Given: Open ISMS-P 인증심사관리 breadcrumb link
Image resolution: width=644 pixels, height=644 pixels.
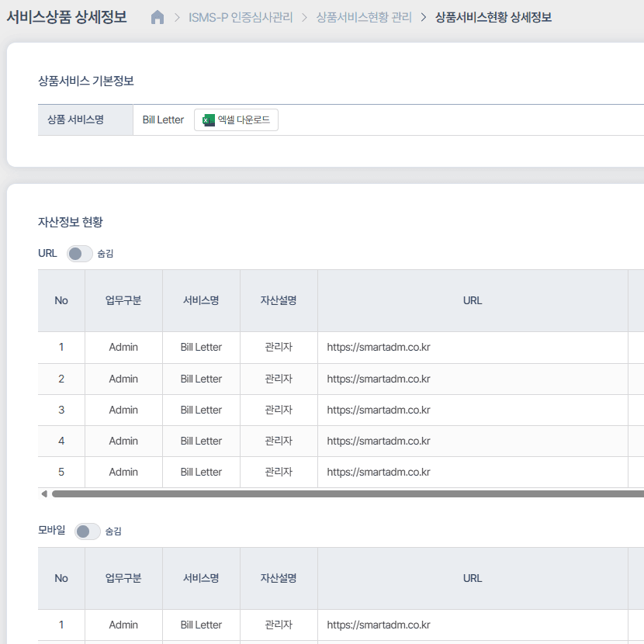Looking at the screenshot, I should pos(241,17).
